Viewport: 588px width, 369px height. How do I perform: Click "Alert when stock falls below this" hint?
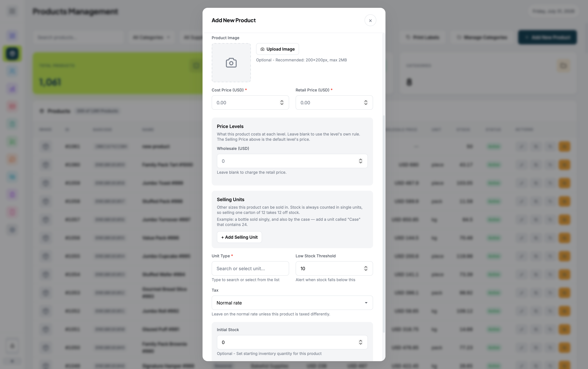(x=325, y=280)
